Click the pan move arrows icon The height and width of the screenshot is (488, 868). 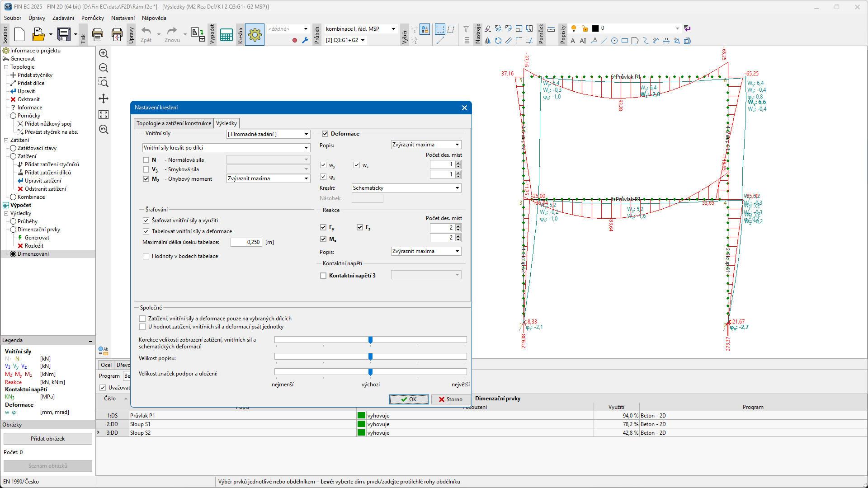coord(104,99)
